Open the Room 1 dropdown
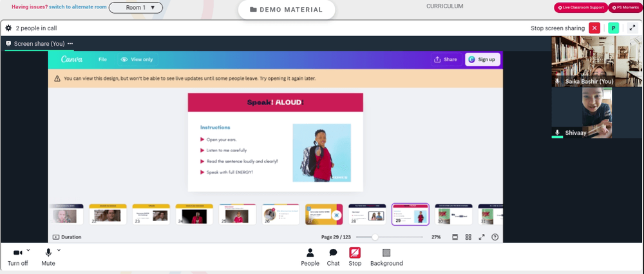Image resolution: width=644 pixels, height=274 pixels. pyautogui.click(x=135, y=7)
